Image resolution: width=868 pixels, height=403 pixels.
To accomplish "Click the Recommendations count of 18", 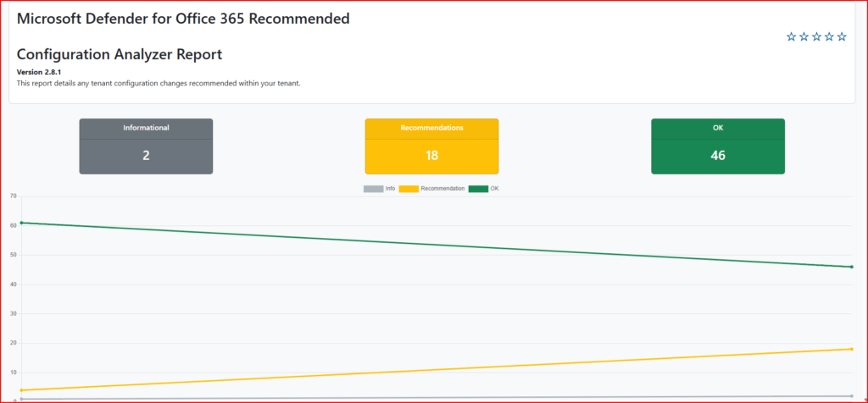I will pyautogui.click(x=431, y=156).
